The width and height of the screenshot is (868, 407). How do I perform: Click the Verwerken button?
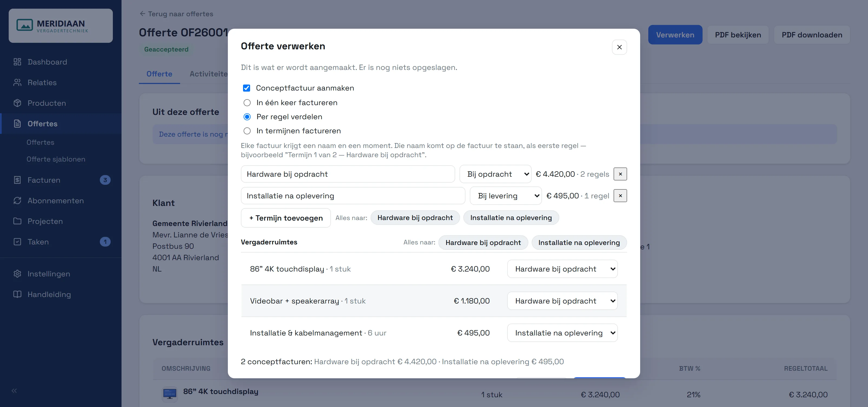(x=675, y=35)
